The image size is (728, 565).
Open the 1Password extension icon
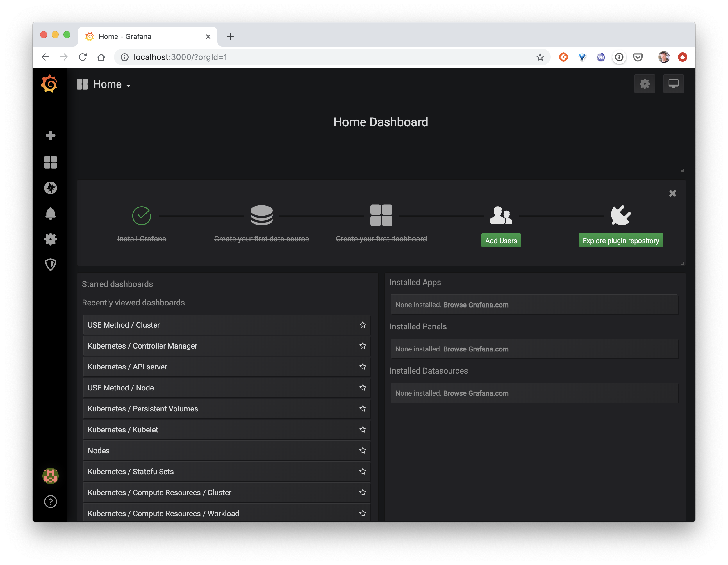click(619, 57)
